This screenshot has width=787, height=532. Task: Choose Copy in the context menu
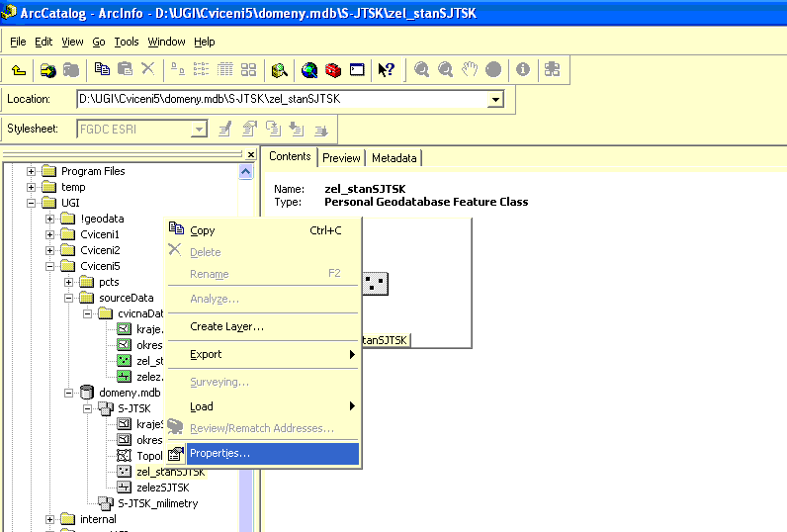(264, 230)
